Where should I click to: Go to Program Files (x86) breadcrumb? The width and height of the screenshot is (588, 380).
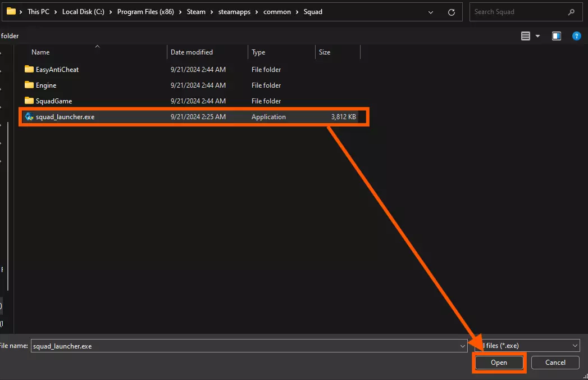[x=145, y=12]
